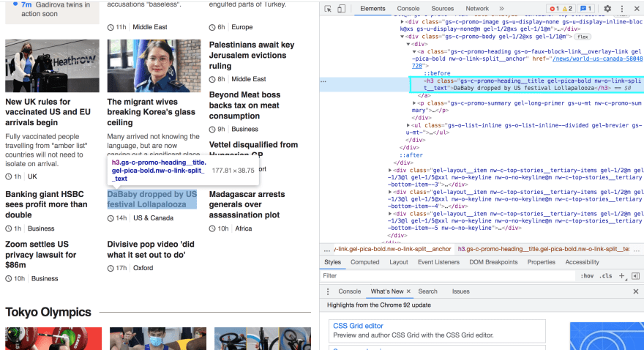Open Madagascar arrests generals headline
The width and height of the screenshot is (644, 350).
(x=247, y=204)
